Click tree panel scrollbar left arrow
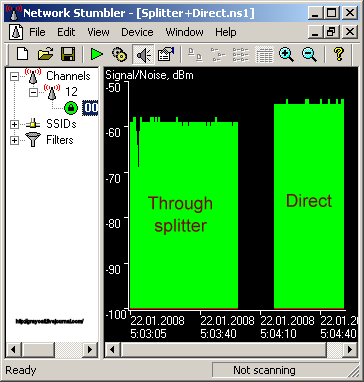Image resolution: width=364 pixels, height=382 pixels. pos(14,350)
